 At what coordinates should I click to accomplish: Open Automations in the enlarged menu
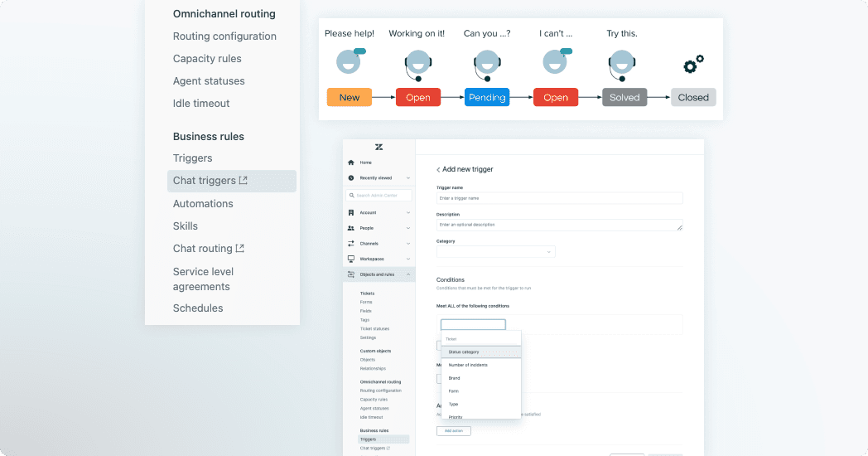coord(203,204)
